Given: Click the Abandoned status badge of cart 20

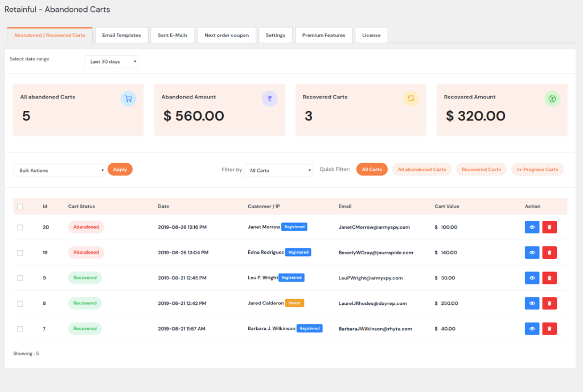Looking at the screenshot, I should [86, 227].
